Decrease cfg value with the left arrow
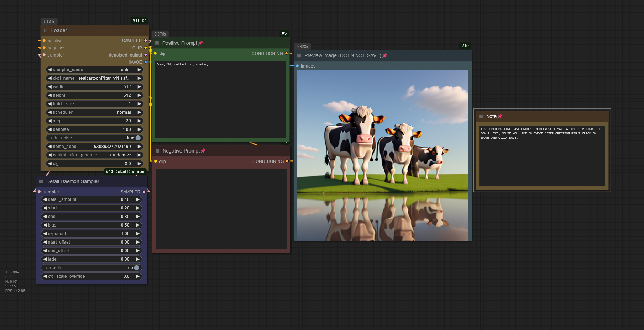This screenshot has width=644, height=330. pyautogui.click(x=50, y=164)
